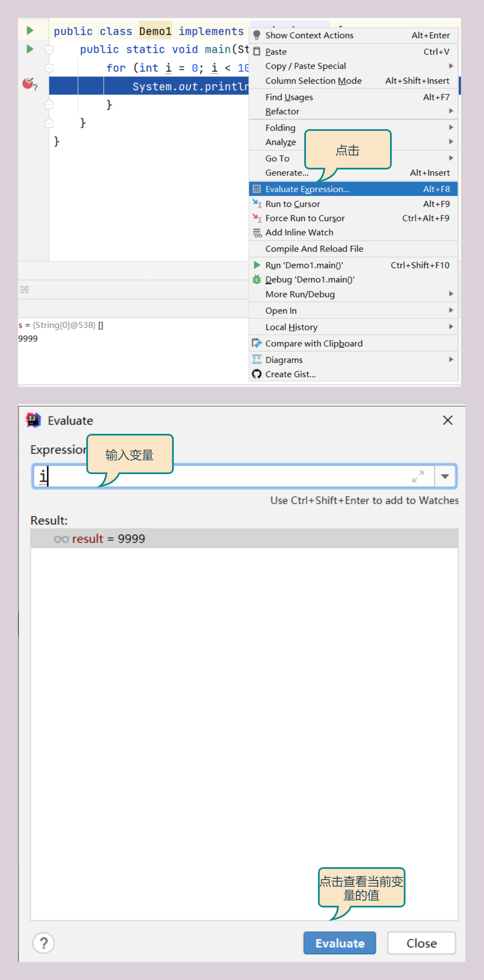Click the Force Run to Cursor icon
Screen dimensions: 484x980
(x=257, y=218)
